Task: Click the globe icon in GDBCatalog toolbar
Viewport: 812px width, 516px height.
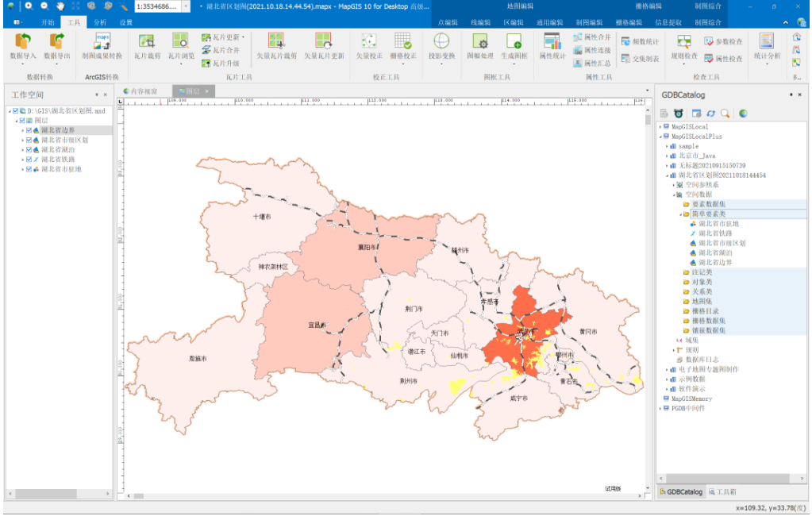Action: tap(743, 114)
